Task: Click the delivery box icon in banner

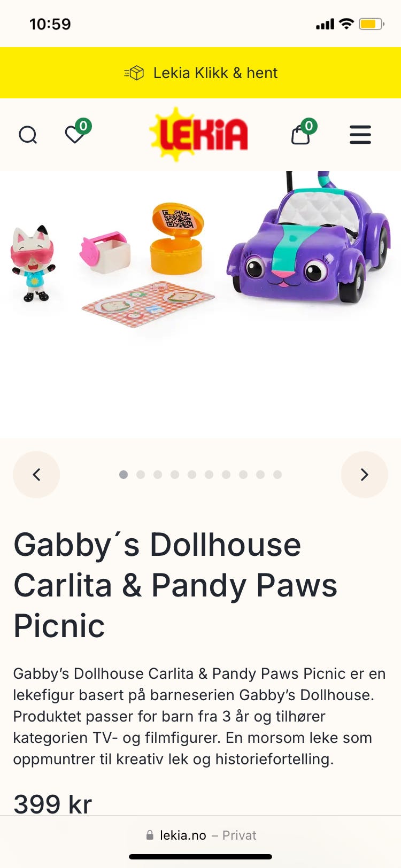Action: (x=134, y=73)
